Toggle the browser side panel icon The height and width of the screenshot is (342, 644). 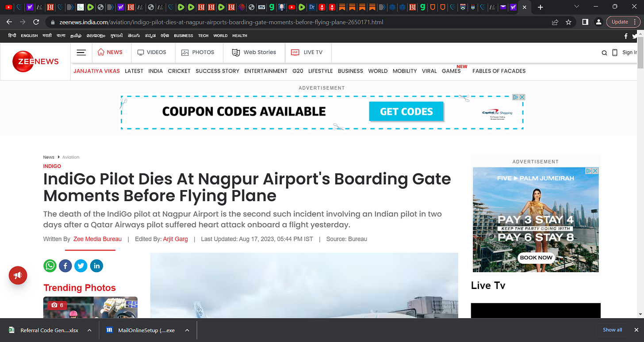(x=585, y=22)
